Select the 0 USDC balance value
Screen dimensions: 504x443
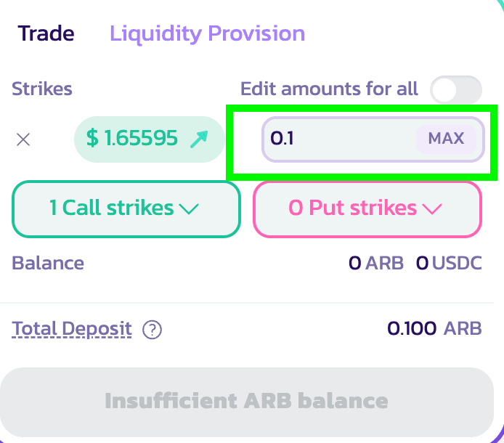tap(448, 263)
